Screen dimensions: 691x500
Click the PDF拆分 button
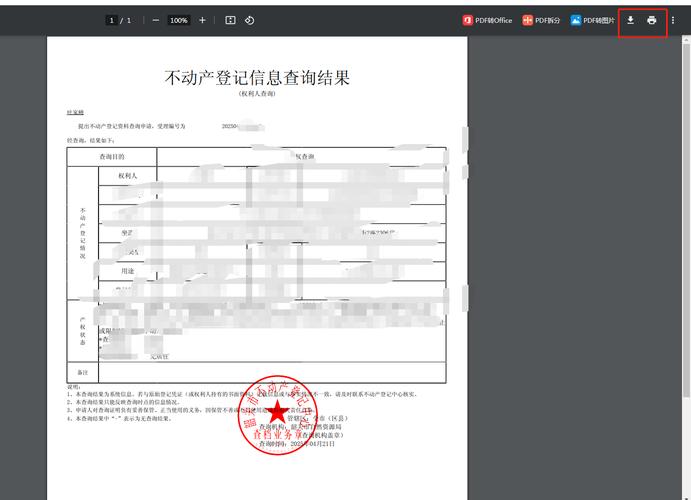pos(542,20)
